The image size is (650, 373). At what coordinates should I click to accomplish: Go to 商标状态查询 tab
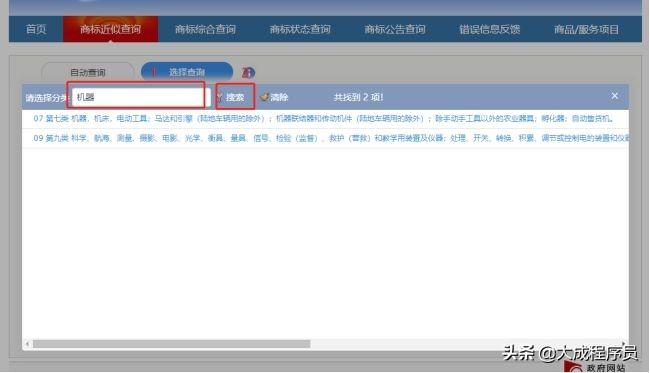(x=300, y=29)
